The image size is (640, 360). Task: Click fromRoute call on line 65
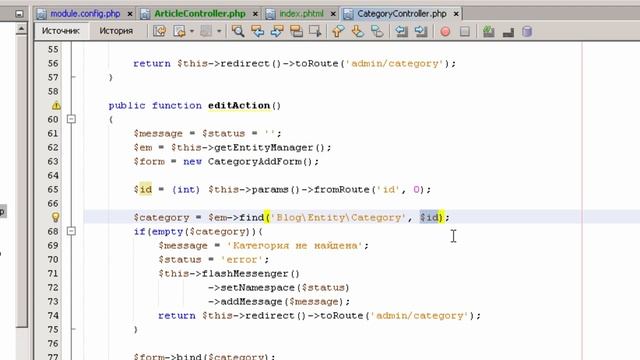pyautogui.click(x=341, y=190)
